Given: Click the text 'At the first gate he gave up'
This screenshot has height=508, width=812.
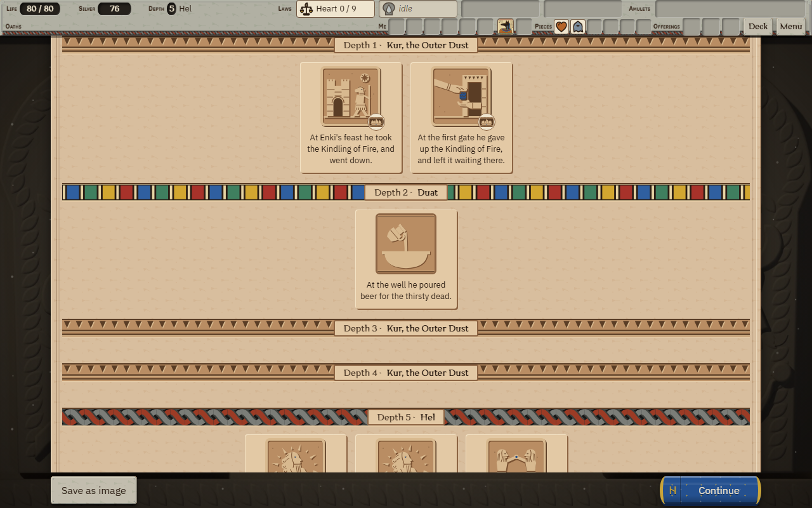Looking at the screenshot, I should point(461,149).
